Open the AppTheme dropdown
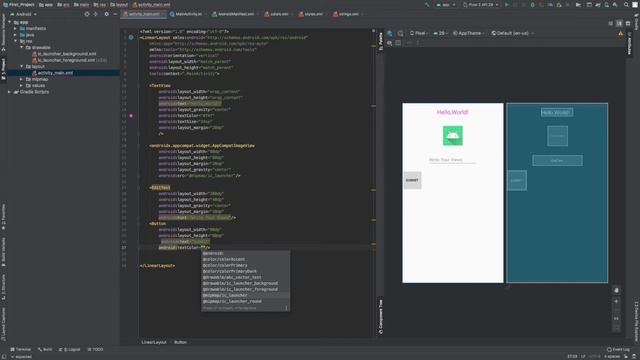 (469, 33)
